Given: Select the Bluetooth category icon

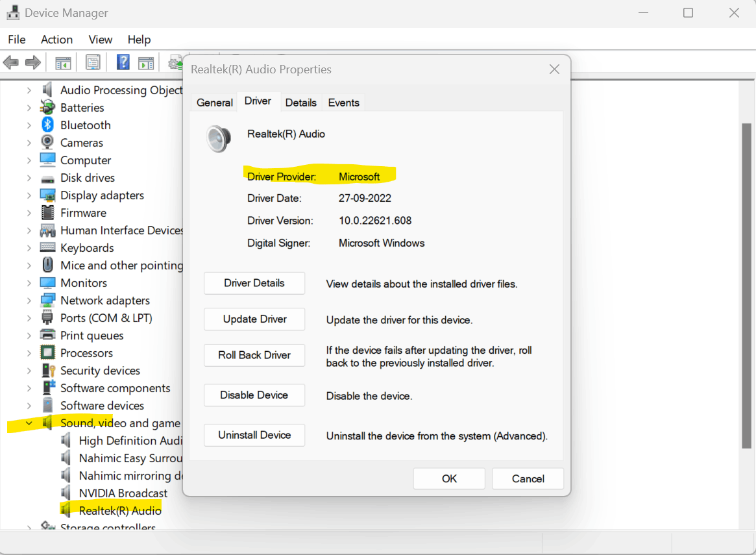Looking at the screenshot, I should tap(47, 125).
